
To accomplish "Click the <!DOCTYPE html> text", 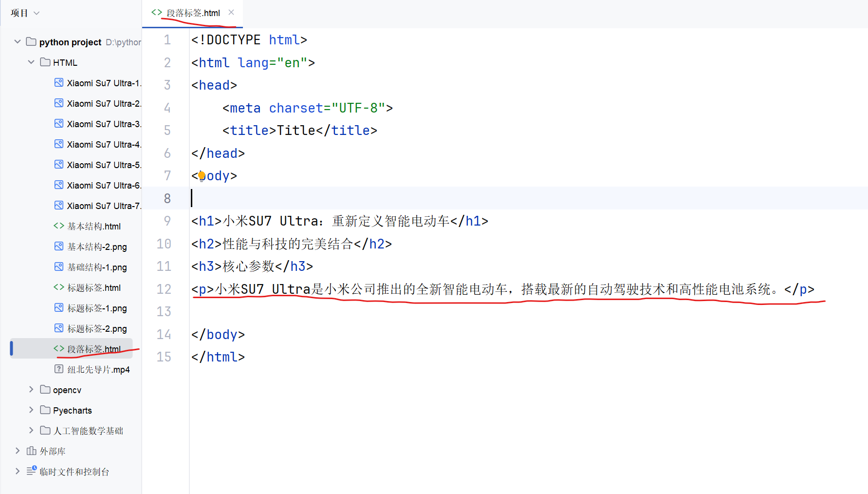I will coord(249,39).
